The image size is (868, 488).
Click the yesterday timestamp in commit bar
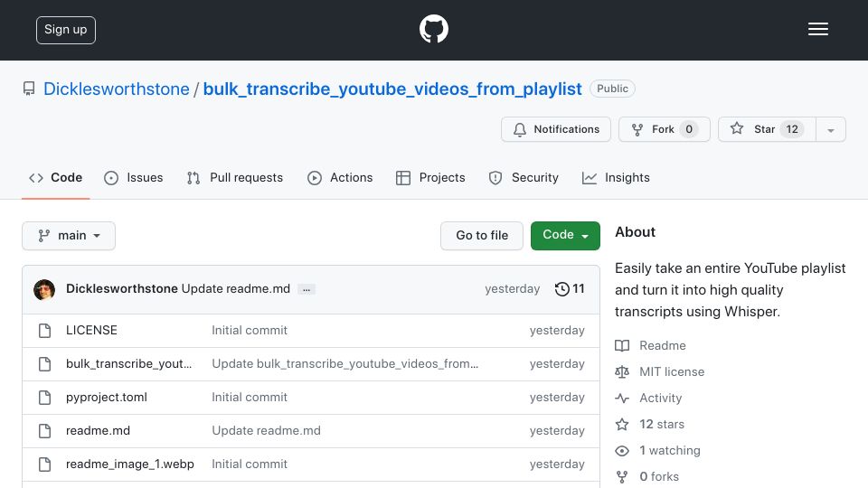point(512,289)
